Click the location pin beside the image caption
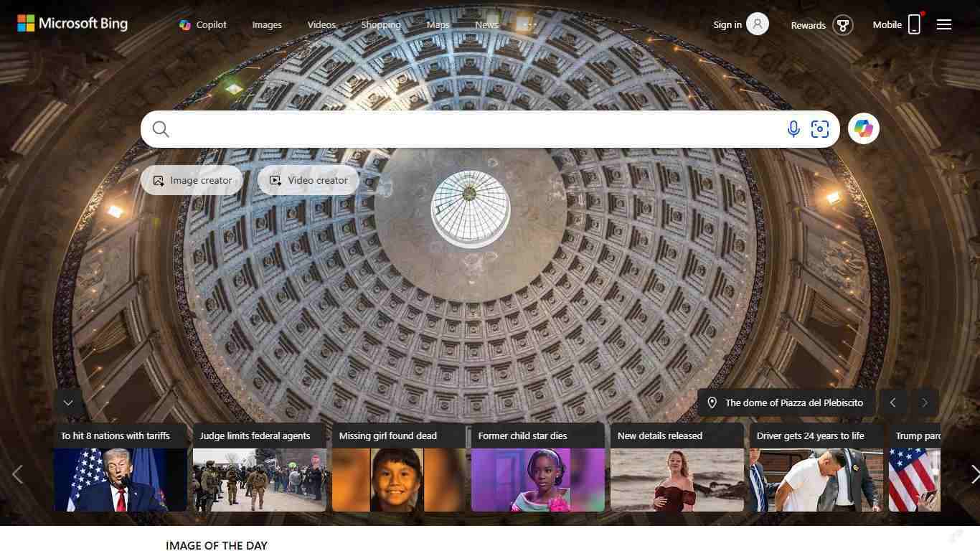 712,402
